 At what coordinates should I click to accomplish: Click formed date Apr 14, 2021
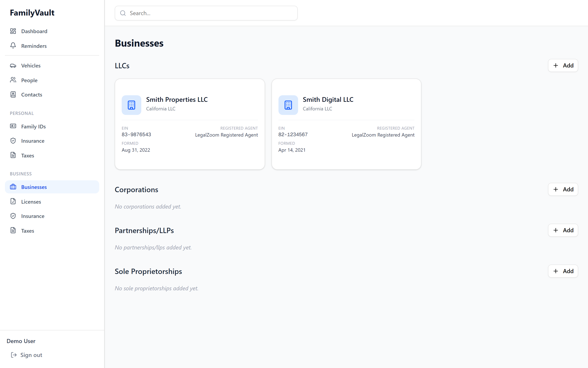292,150
